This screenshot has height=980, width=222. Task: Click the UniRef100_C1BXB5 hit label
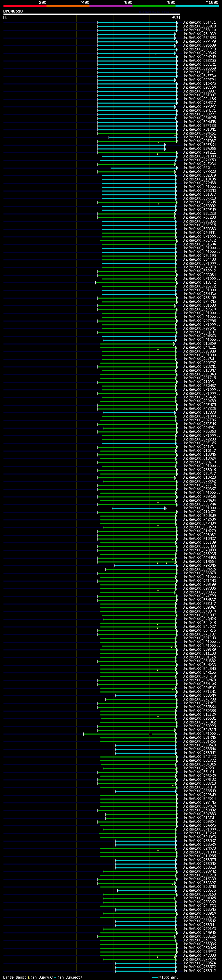[199, 179]
